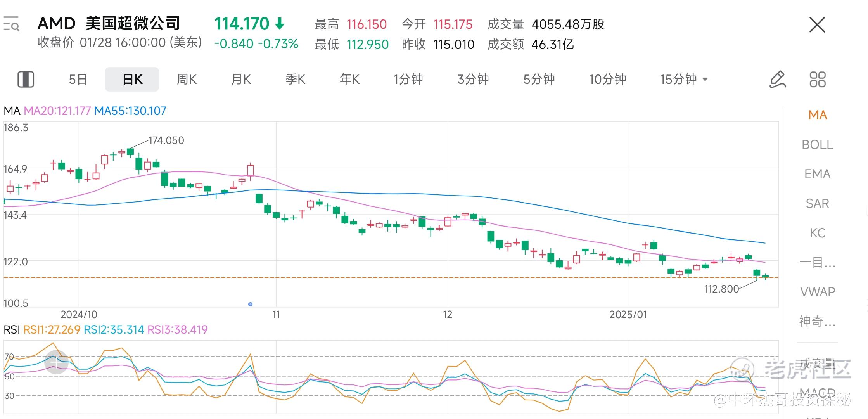Click the current price 114.170
This screenshot has width=868, height=419.
tap(242, 24)
